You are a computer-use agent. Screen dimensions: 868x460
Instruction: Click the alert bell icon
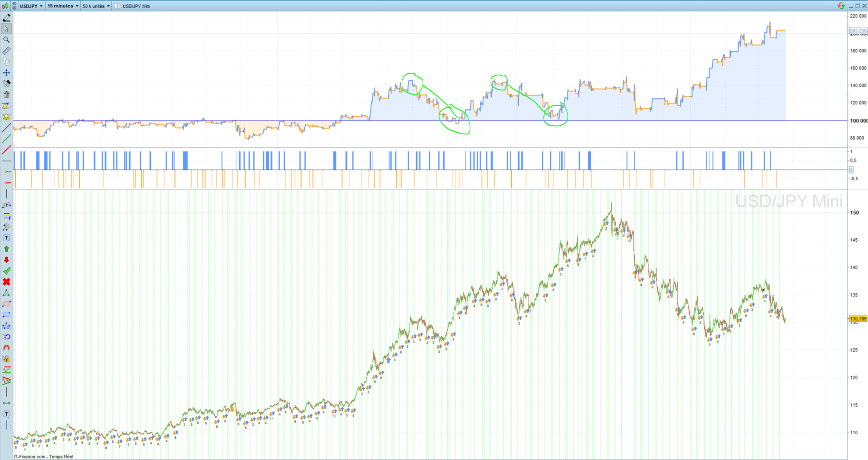[x=6, y=117]
